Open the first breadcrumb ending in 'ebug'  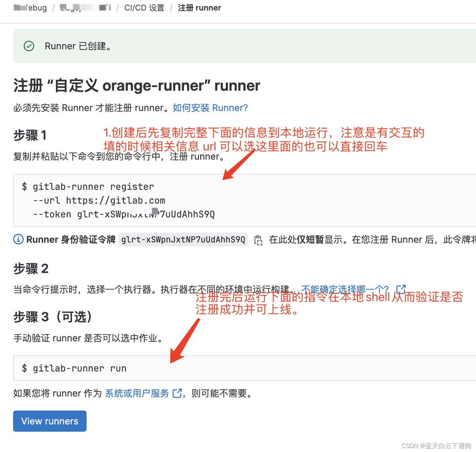tap(30, 8)
